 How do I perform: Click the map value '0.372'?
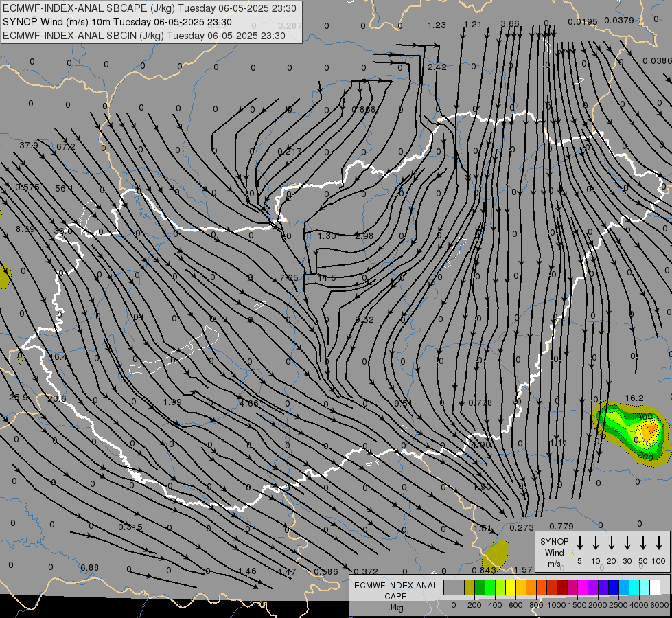coord(366,572)
